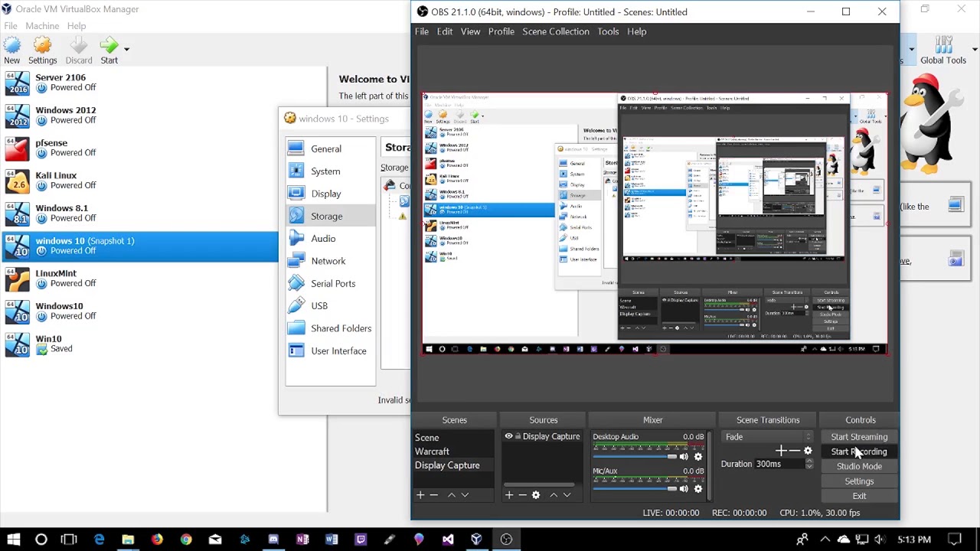This screenshot has width=980, height=551.
Task: Mute Mic/Aux with the speaker icon
Action: point(684,489)
